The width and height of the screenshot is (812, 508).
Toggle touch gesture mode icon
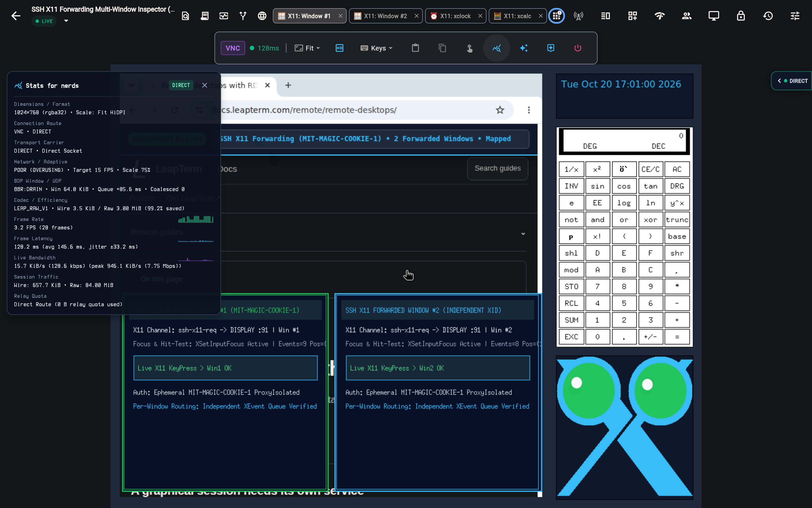469,48
